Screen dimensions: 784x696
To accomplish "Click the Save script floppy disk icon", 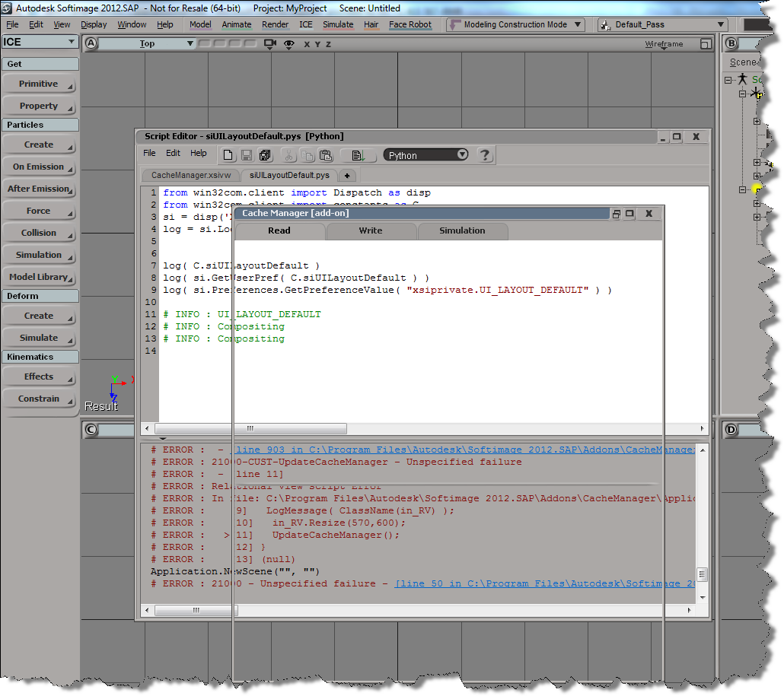I will [247, 155].
